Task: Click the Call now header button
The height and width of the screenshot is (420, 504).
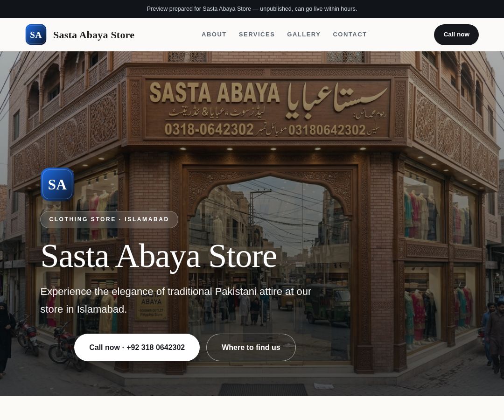Action: coord(456,35)
